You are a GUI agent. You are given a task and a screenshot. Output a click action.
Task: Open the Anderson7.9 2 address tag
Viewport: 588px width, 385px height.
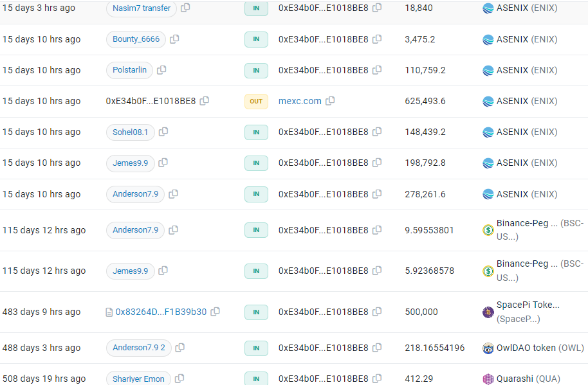[139, 348]
